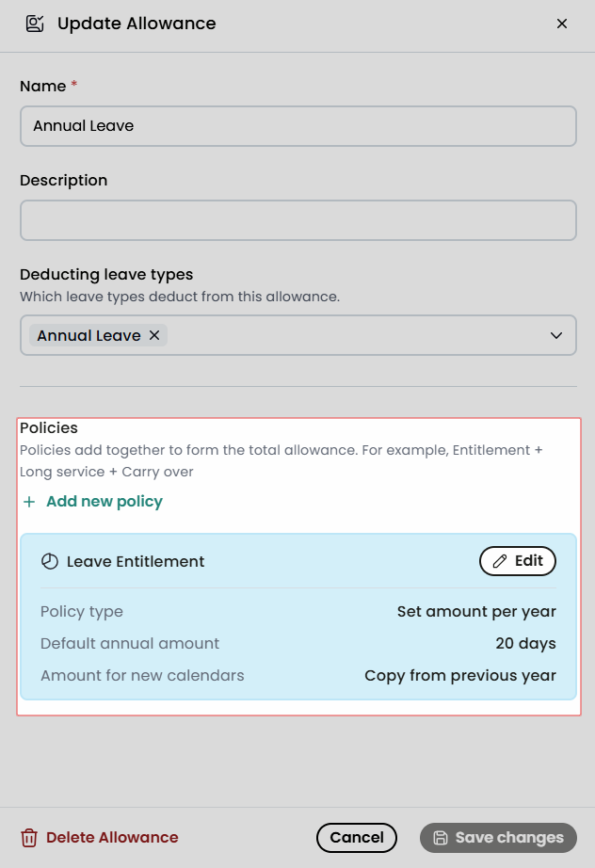Close the Update Allowance dialog

click(562, 24)
